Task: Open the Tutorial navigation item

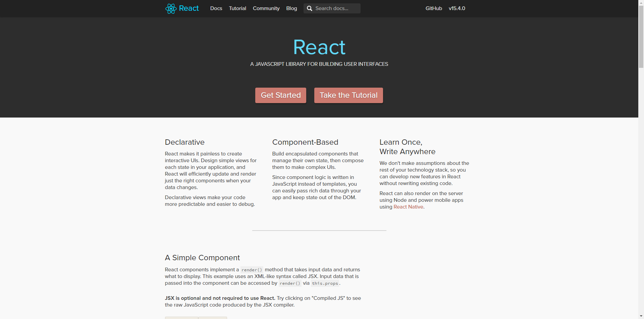Action: [237, 8]
